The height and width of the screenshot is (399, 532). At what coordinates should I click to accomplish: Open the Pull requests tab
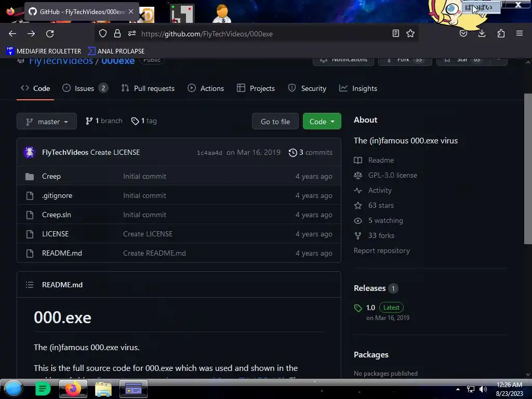[148, 88]
